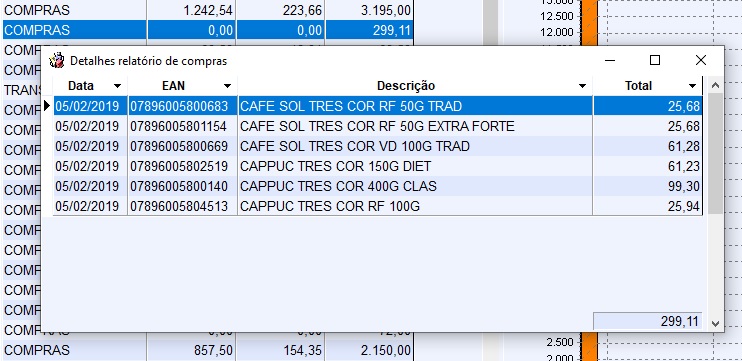Click the Detalhes relatório de compras window icon
The image size is (742, 361).
pos(57,61)
